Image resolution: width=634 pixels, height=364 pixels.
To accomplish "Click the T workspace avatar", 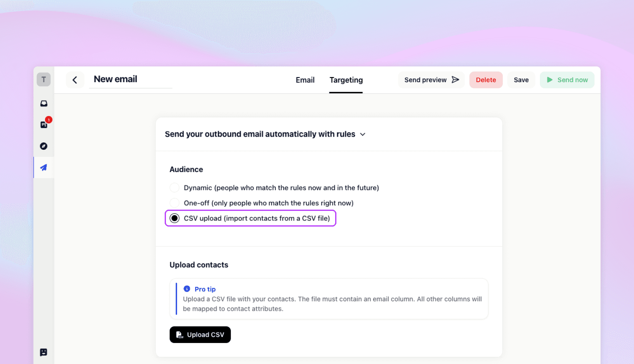I will coord(43,79).
